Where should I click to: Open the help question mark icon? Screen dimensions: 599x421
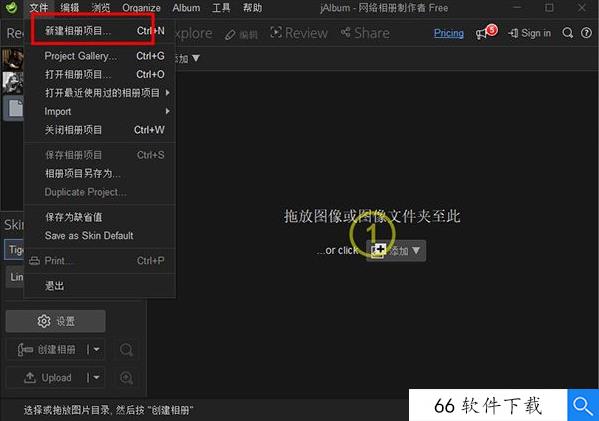tap(586, 33)
